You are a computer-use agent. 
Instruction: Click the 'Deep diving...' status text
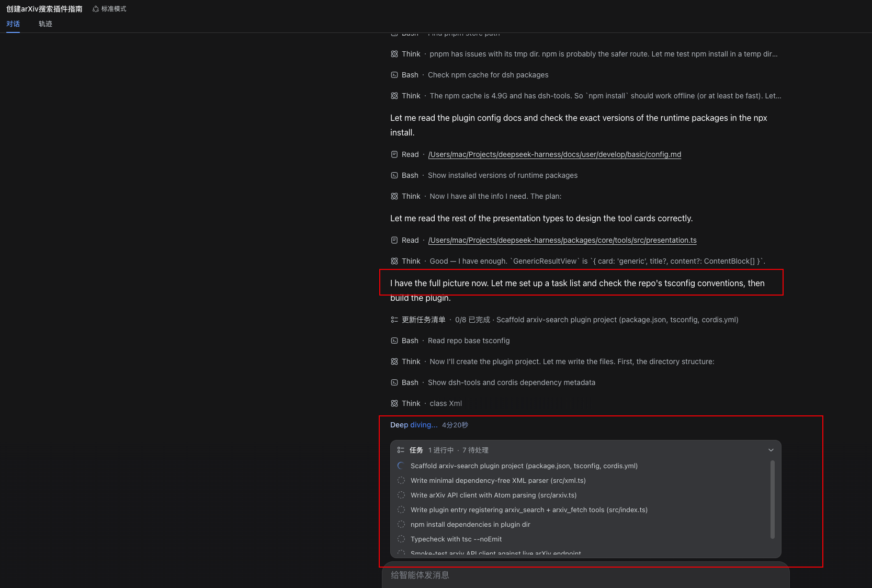(x=414, y=425)
